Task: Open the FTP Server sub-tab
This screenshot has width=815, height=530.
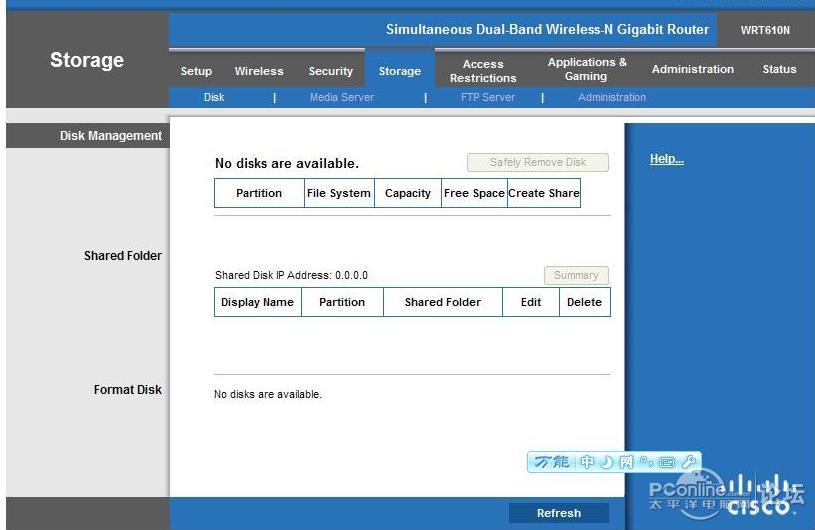Action: [x=488, y=97]
